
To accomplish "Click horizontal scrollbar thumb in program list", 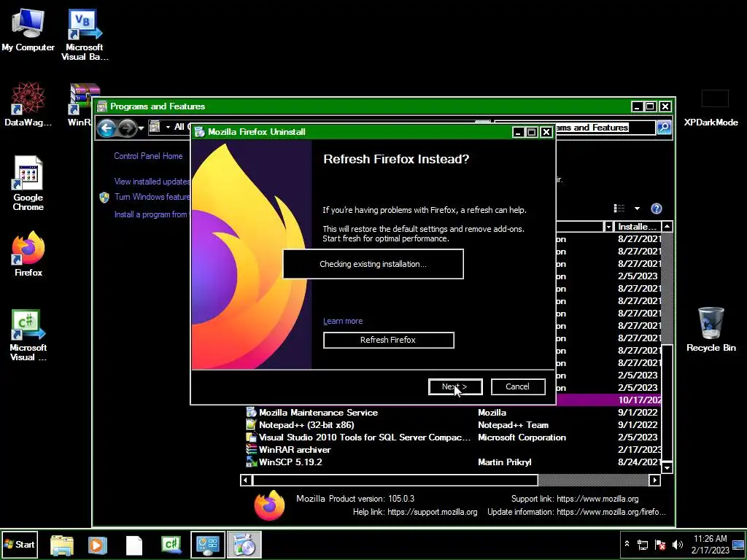I will point(395,480).
